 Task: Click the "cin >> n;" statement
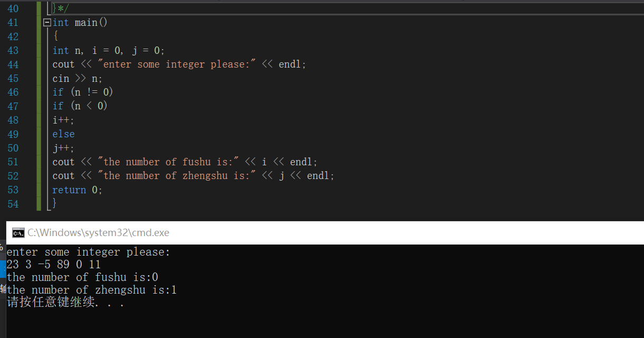point(78,78)
